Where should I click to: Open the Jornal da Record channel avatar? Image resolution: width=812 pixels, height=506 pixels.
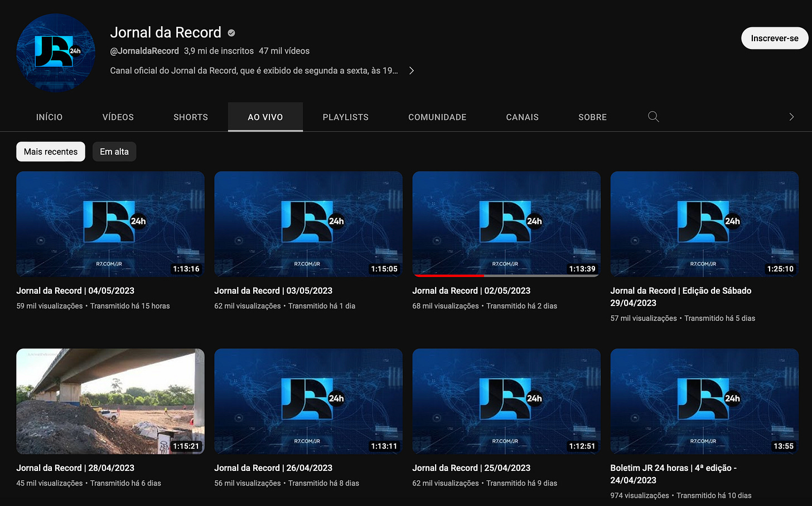click(56, 52)
